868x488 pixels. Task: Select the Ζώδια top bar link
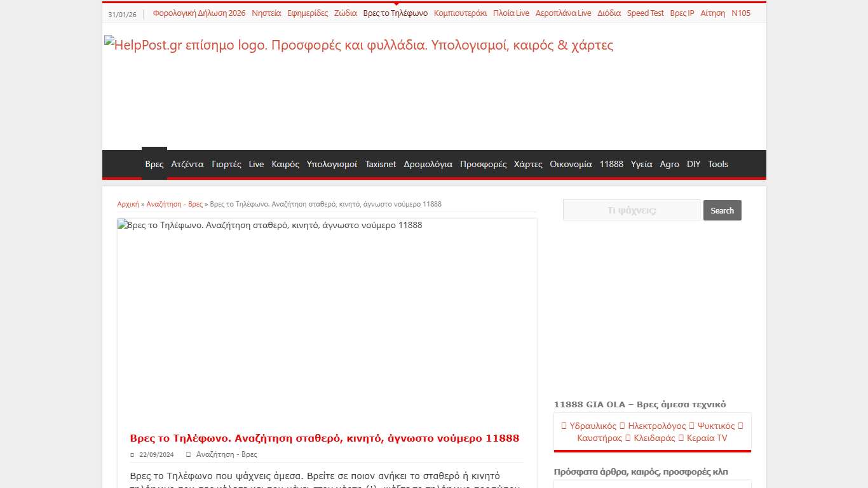[x=346, y=13]
